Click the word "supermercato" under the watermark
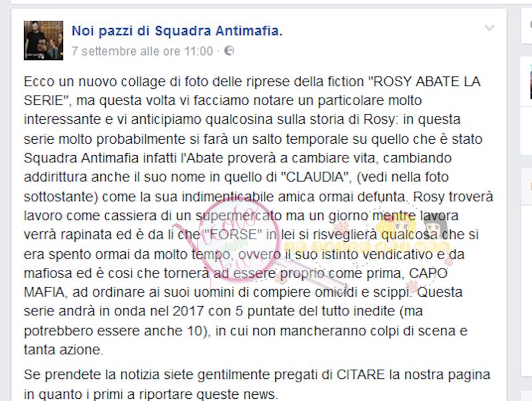Screen dimensions: 532x401 pyautogui.click(x=239, y=215)
